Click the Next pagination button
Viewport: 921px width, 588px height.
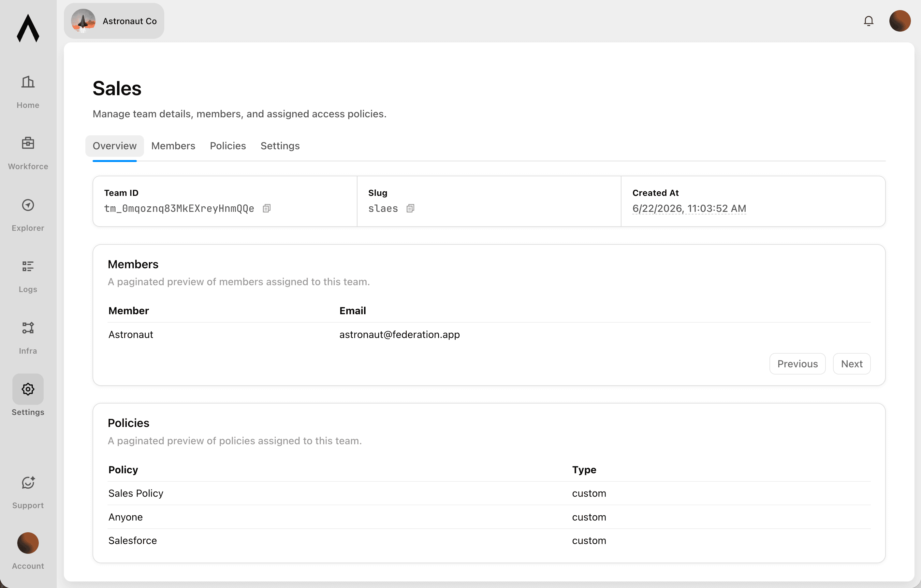[852, 364]
